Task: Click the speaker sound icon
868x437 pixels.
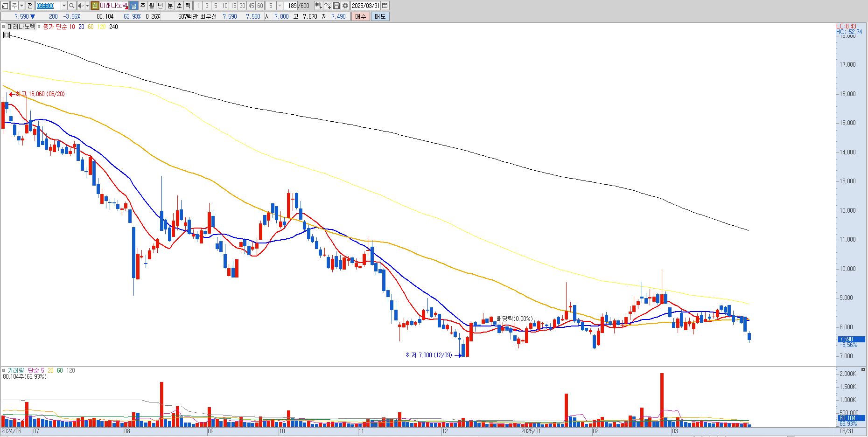Action: point(81,6)
